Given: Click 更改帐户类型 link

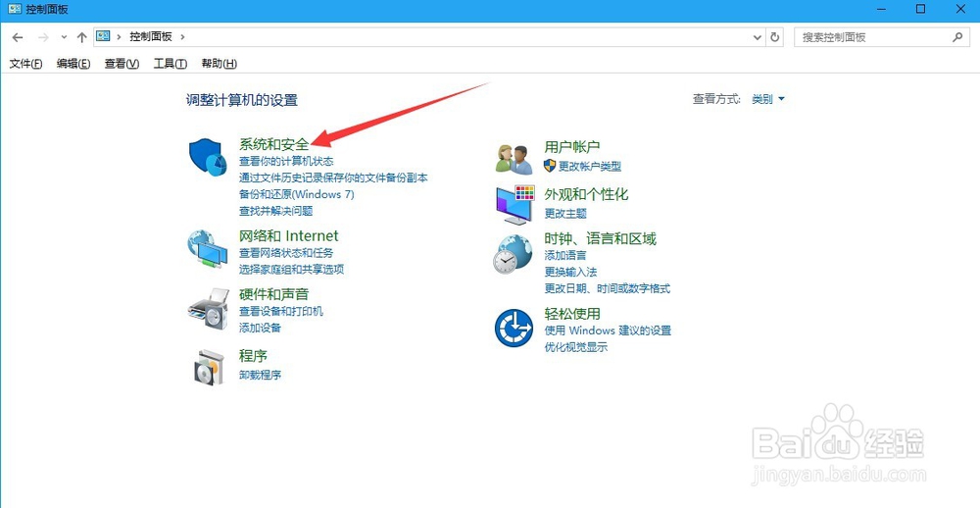Looking at the screenshot, I should (590, 167).
